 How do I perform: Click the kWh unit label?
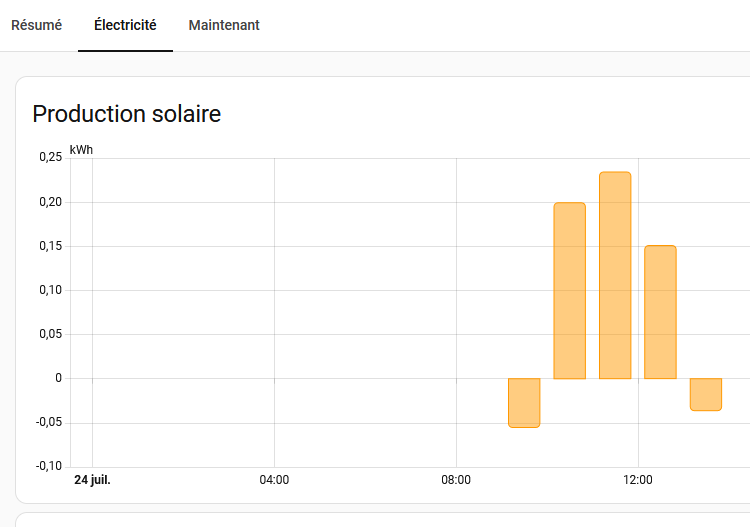click(81, 150)
